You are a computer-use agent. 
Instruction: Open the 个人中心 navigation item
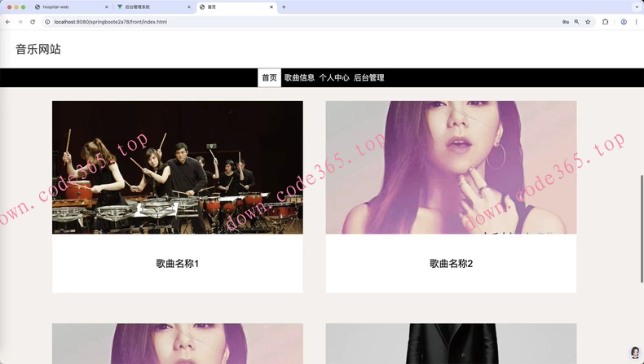(x=334, y=77)
